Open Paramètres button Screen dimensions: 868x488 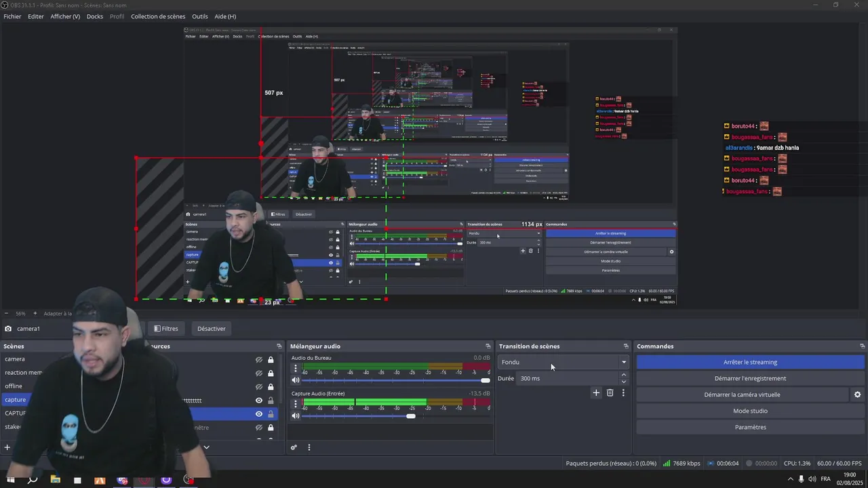(x=750, y=427)
